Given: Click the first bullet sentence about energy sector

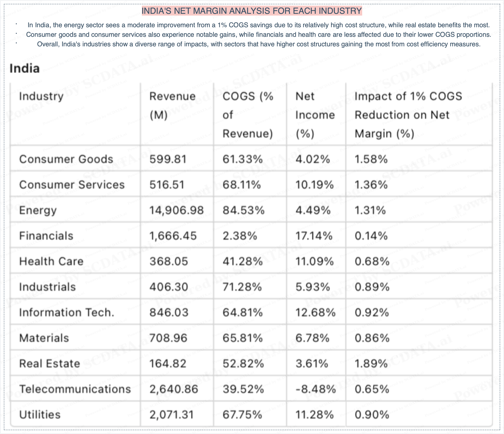Looking at the screenshot, I should (259, 25).
